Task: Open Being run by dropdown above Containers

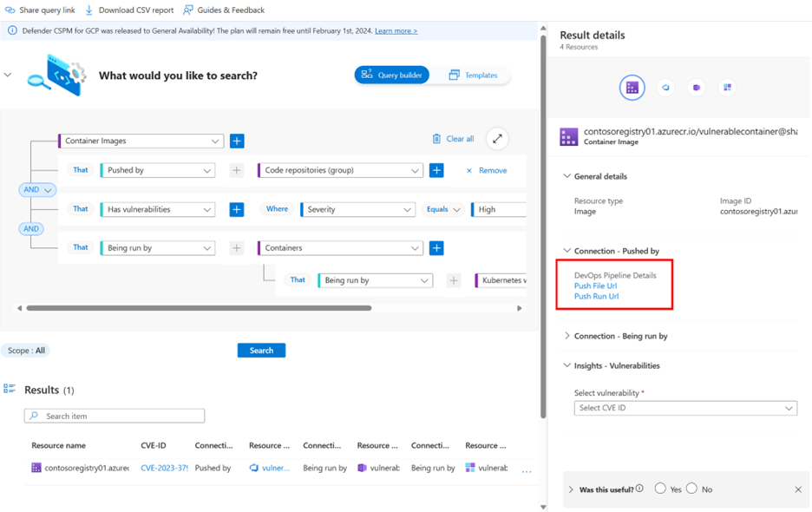Action: (x=157, y=247)
